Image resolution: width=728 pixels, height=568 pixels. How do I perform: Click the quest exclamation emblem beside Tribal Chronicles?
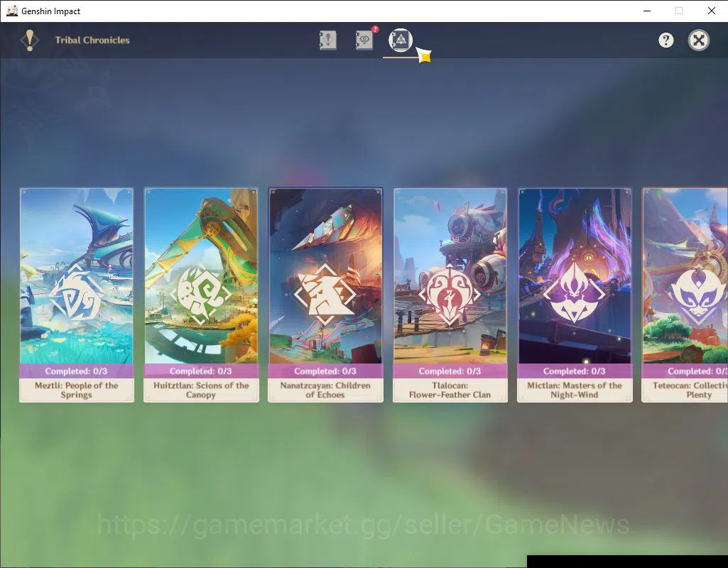point(30,40)
